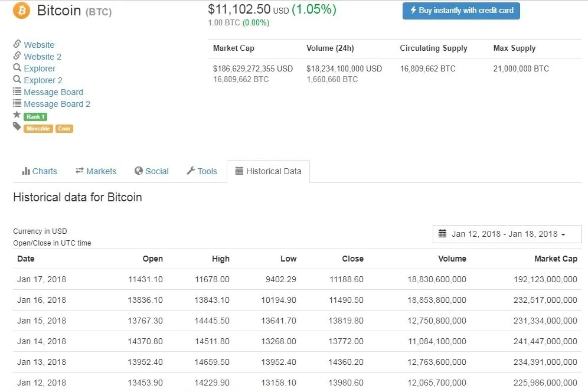Image resolution: width=588 pixels, height=392 pixels.
Task: Click the caret arrow in the date range picker
Action: (x=563, y=234)
